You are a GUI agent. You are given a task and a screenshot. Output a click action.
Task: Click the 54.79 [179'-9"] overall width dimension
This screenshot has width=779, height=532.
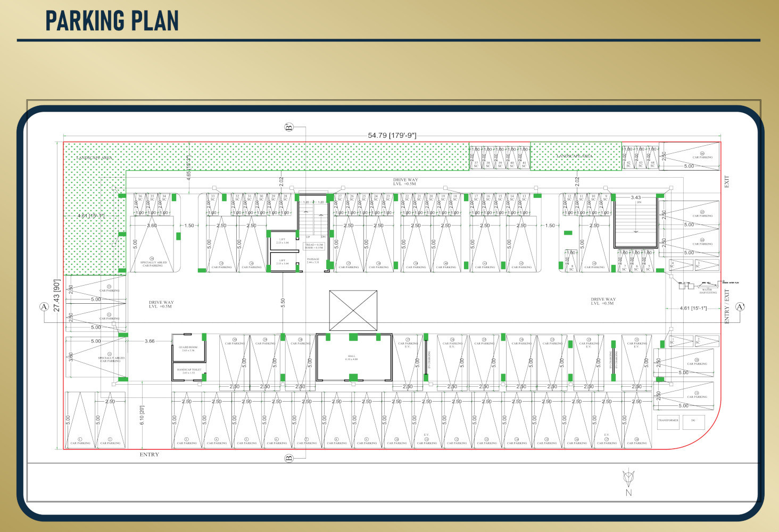(x=392, y=136)
